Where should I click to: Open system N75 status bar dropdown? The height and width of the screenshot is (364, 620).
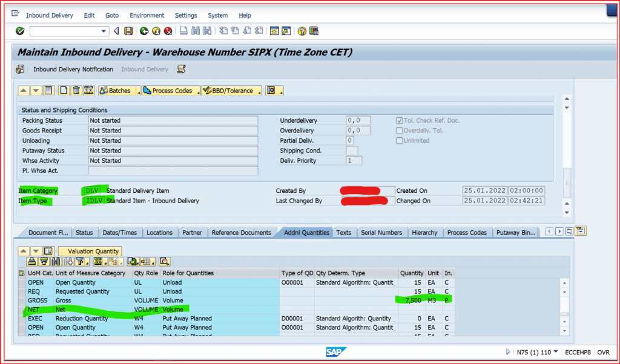coord(556,352)
